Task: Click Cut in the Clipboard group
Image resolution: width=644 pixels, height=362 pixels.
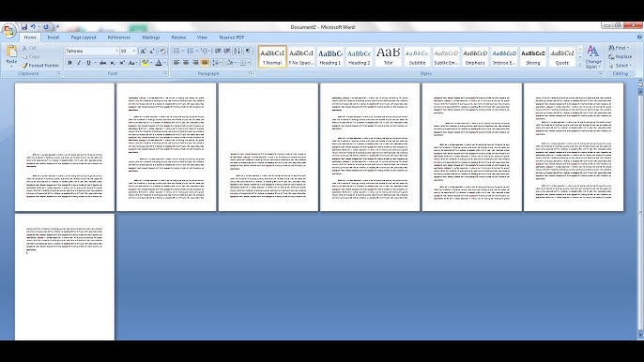Action: [x=29, y=48]
